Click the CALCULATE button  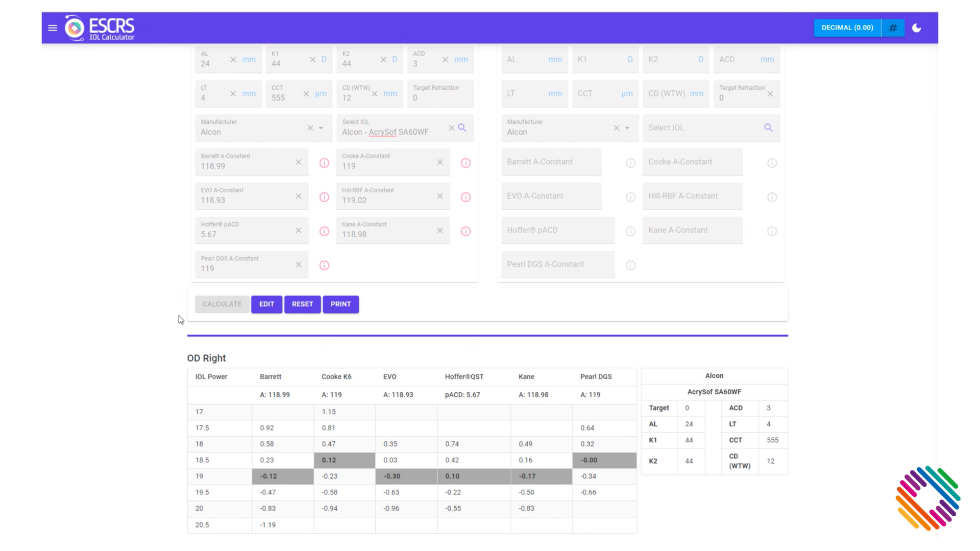(x=222, y=304)
